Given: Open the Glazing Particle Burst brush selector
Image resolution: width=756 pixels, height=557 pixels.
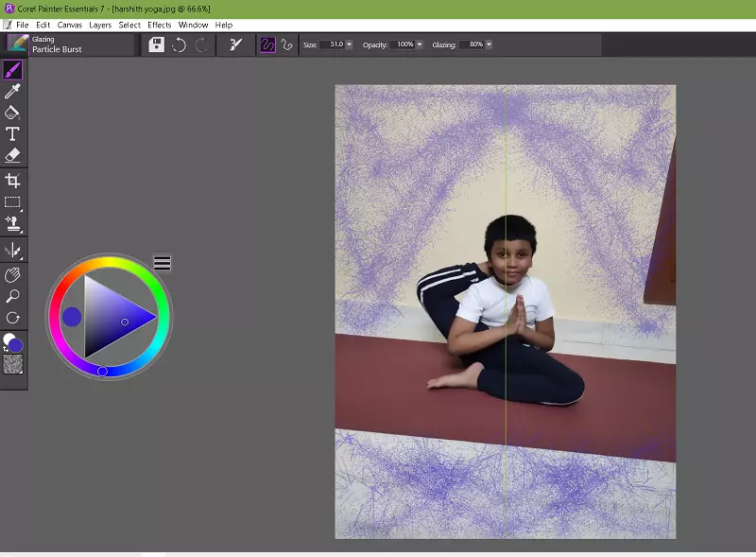Looking at the screenshot, I should [x=57, y=44].
